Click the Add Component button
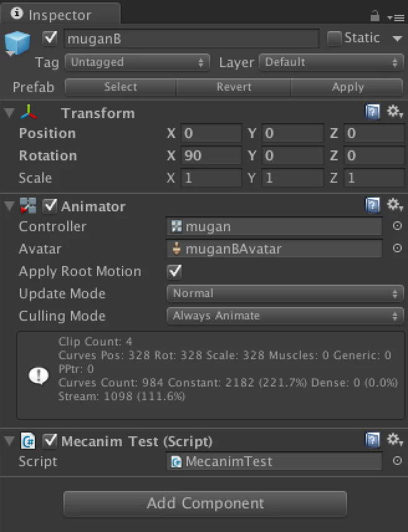This screenshot has width=408, height=532. [x=205, y=503]
